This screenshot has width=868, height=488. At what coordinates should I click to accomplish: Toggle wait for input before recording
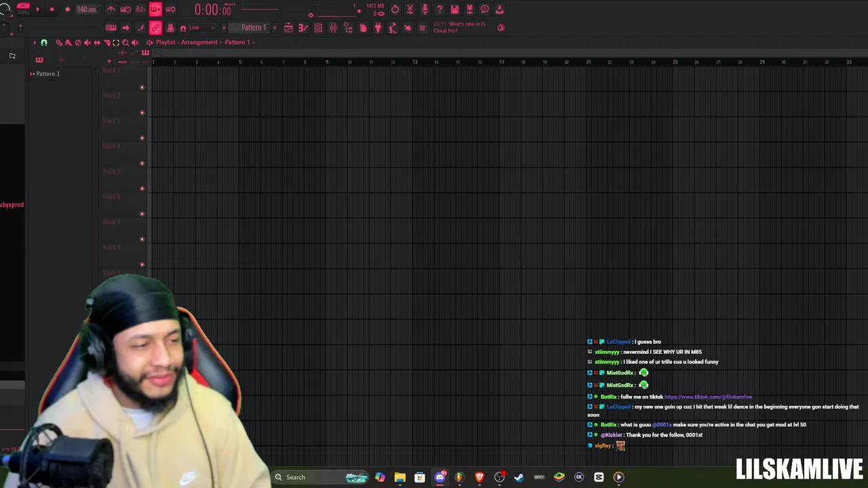(x=125, y=9)
